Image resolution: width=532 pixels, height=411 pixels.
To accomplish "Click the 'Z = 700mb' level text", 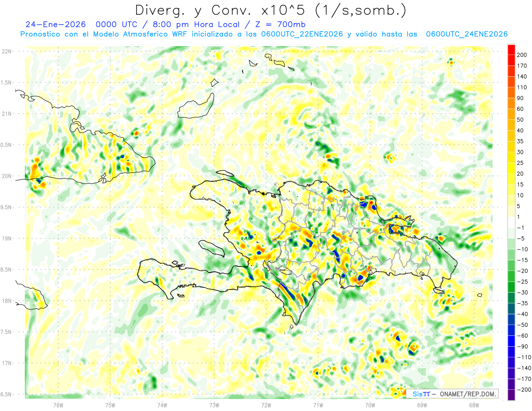I will pyautogui.click(x=281, y=24).
